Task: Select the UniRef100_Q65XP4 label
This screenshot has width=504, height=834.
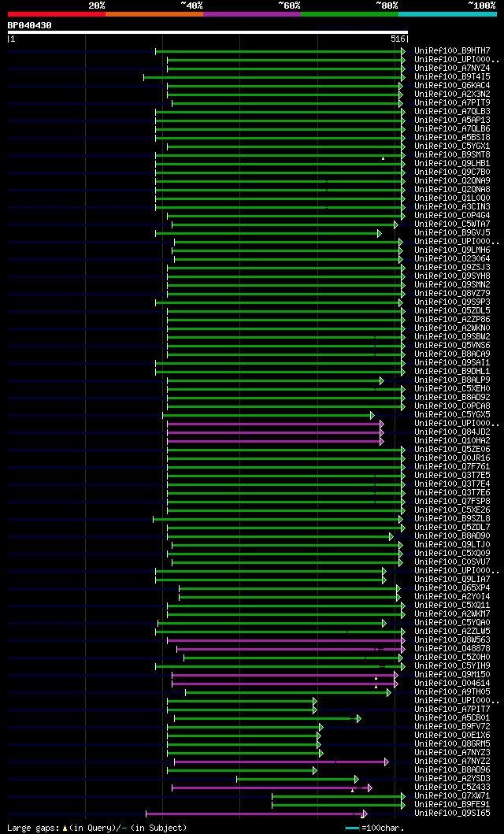Action: click(x=453, y=588)
